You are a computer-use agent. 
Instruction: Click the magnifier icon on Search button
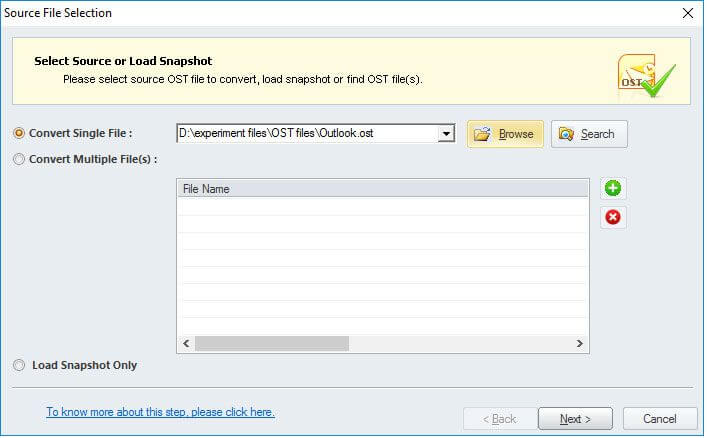pyautogui.click(x=567, y=134)
